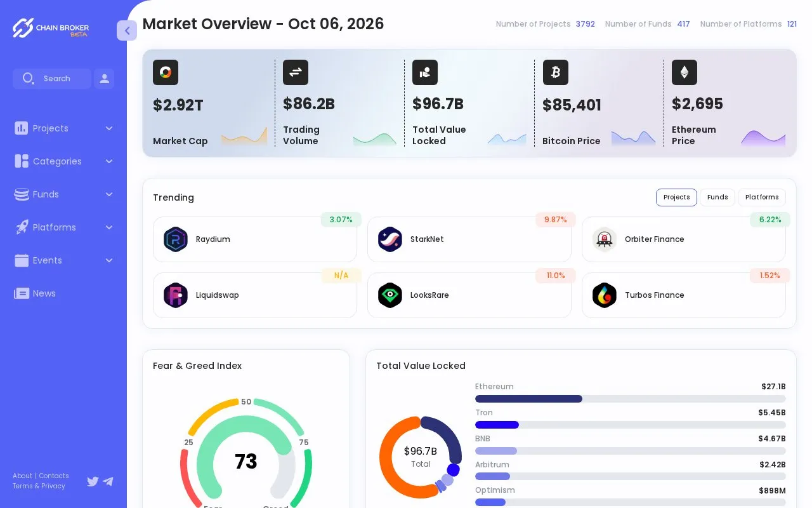Click the Events calendar icon in sidebar
Image resolution: width=812 pixels, height=508 pixels.
point(22,260)
